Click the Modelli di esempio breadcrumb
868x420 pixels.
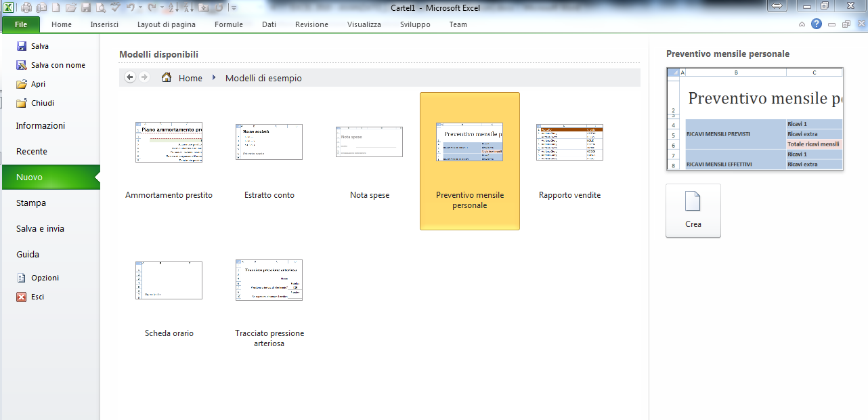(x=263, y=78)
